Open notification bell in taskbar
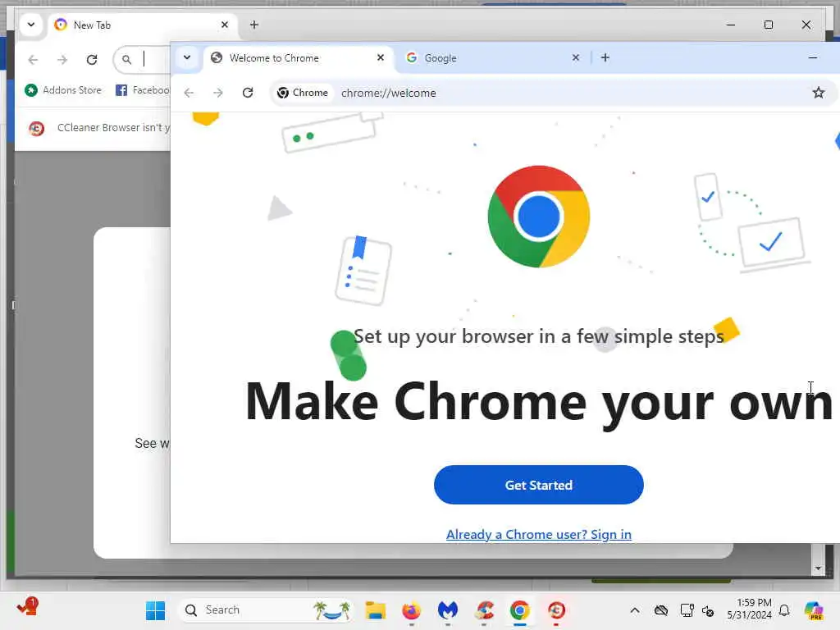This screenshot has height=630, width=840. pos(784,610)
